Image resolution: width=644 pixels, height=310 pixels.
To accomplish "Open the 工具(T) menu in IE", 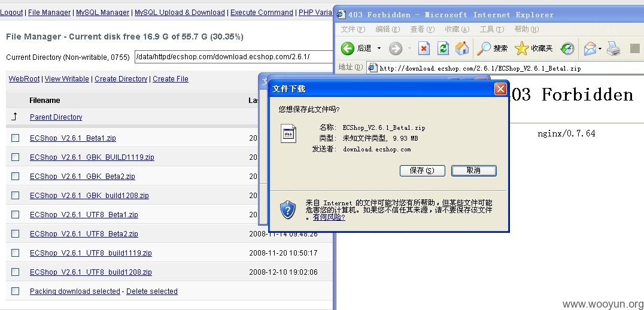I will coord(491,29).
